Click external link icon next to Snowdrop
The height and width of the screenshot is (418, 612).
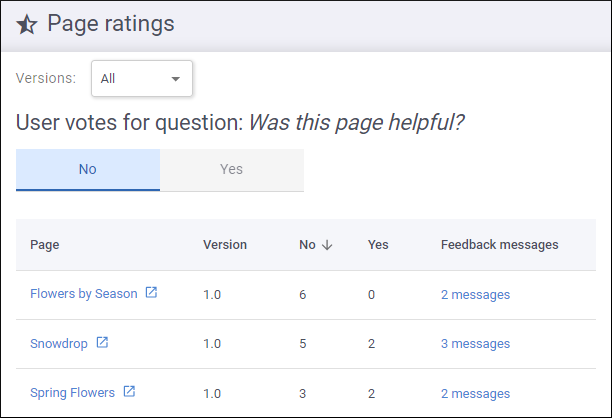(x=102, y=342)
